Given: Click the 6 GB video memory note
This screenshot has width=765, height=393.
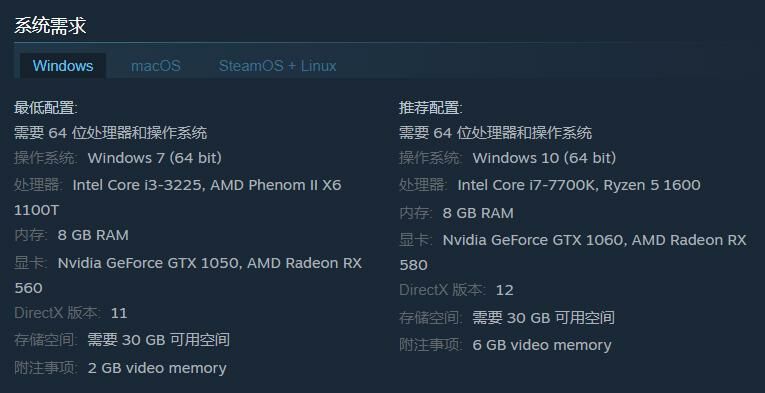Looking at the screenshot, I should pyautogui.click(x=542, y=345).
